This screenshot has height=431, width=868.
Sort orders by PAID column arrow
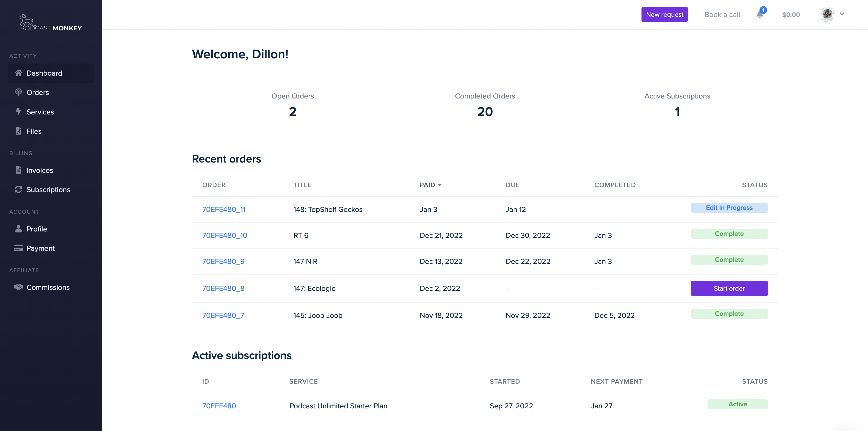[x=439, y=185]
